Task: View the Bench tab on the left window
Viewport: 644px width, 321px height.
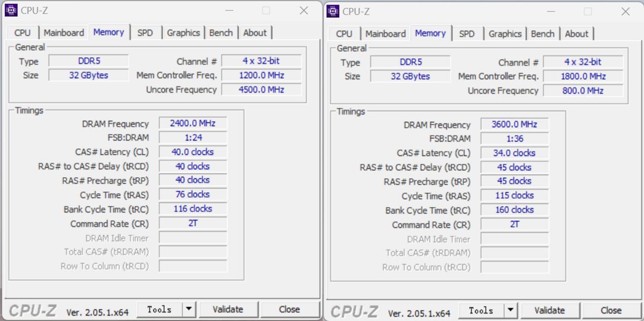Action: 221,32
